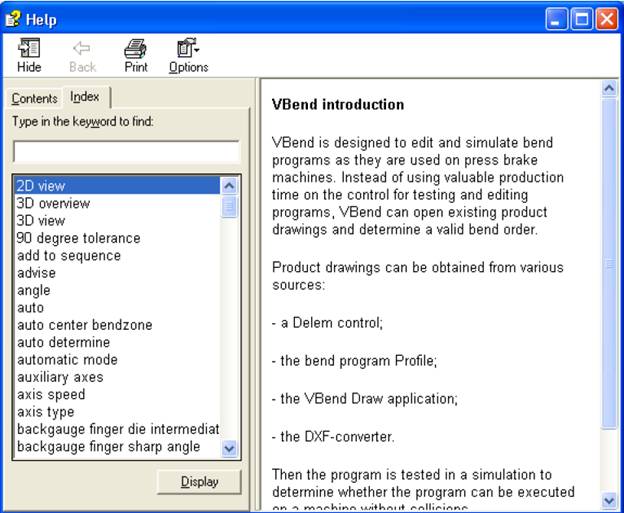The image size is (624, 513).
Task: Click topic pane scroll down arrow
Action: 609,501
